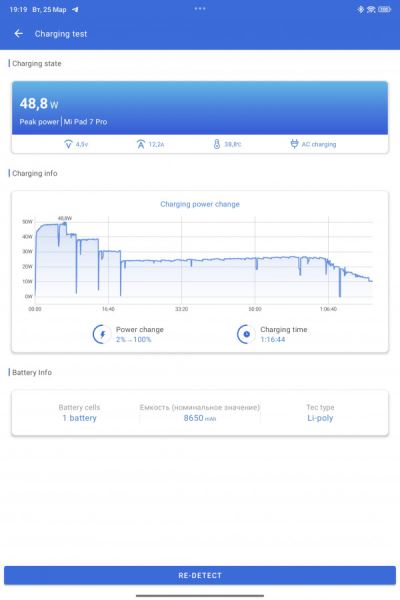Tap the 1 battery cells value

click(x=79, y=418)
